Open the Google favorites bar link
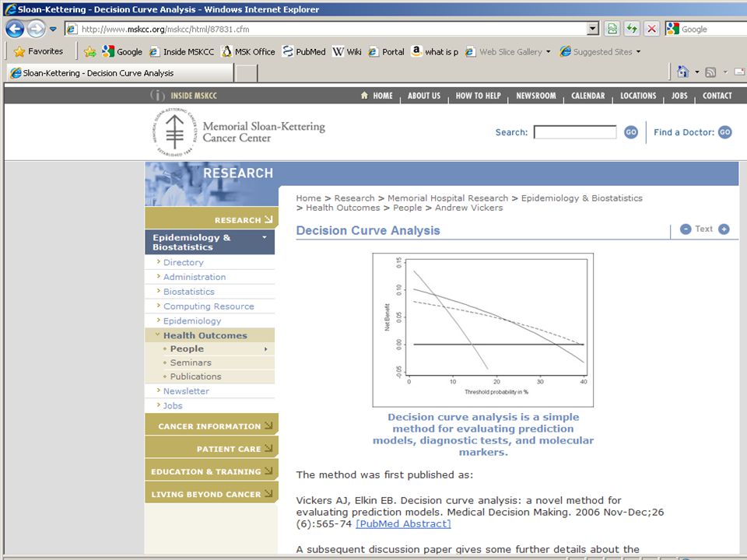This screenshot has height=560, width=747. 122,52
